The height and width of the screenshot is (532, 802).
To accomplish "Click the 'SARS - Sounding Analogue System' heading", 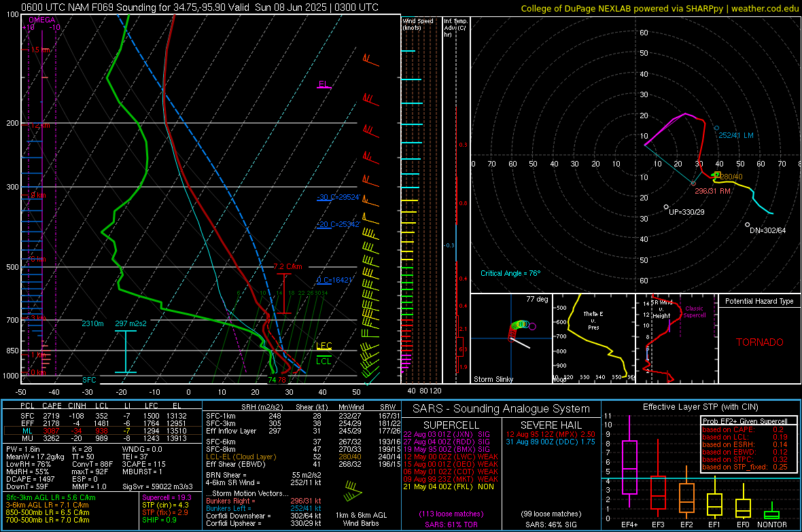I will click(501, 409).
